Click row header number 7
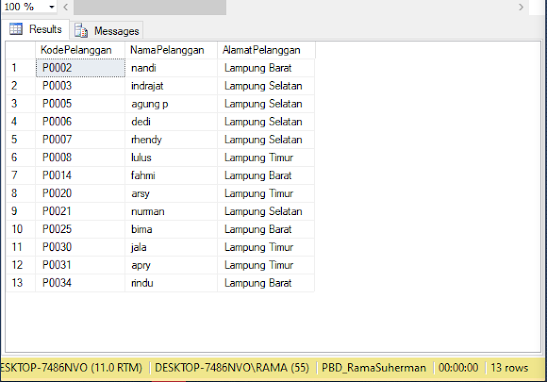The width and height of the screenshot is (547, 382). click(21, 175)
